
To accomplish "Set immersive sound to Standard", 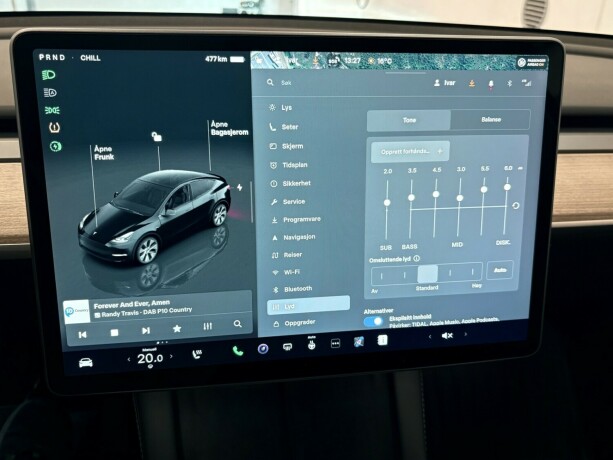I will [427, 274].
